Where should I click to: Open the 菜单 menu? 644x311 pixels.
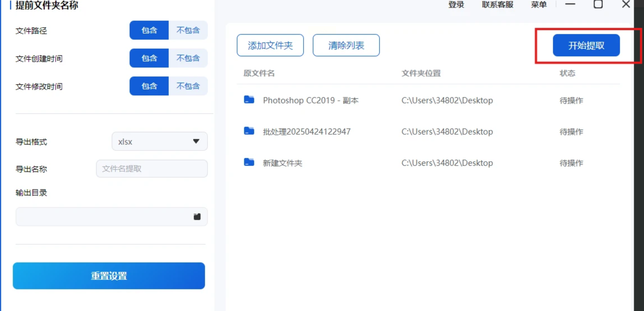539,5
